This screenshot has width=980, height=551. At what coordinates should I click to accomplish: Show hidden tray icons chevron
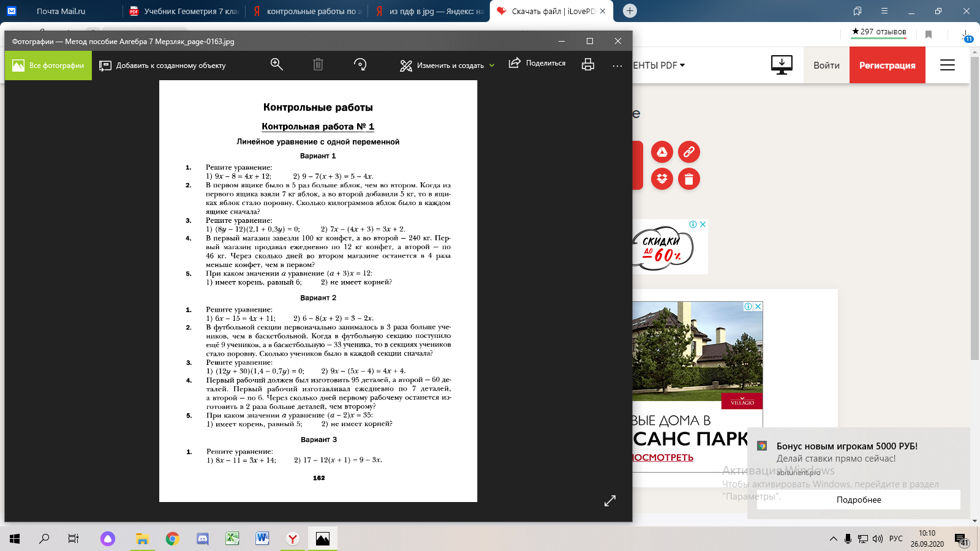833,539
